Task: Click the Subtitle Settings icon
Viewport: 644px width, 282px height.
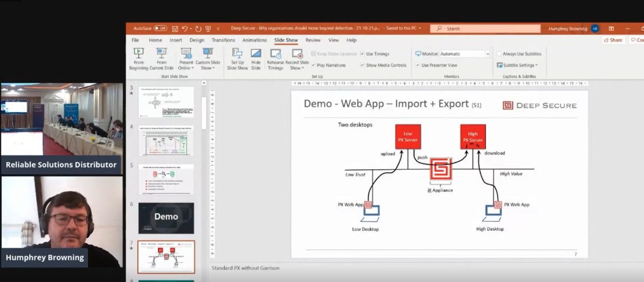Action: pyautogui.click(x=499, y=65)
